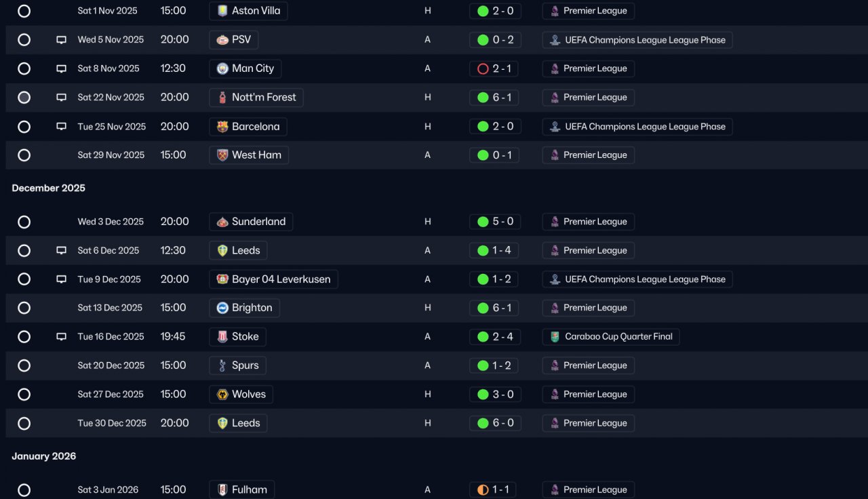
Task: Click the TV icon on Stoke fixture row
Action: (62, 337)
